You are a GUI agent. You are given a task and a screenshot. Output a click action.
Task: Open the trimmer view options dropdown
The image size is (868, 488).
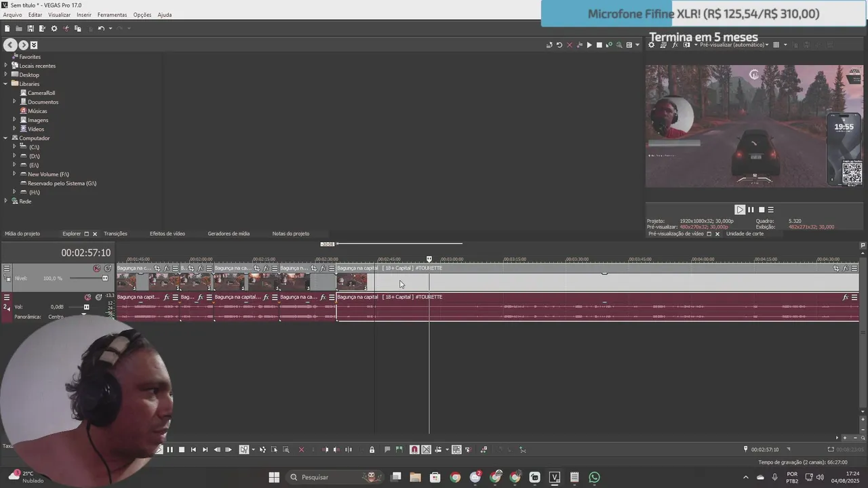637,45
